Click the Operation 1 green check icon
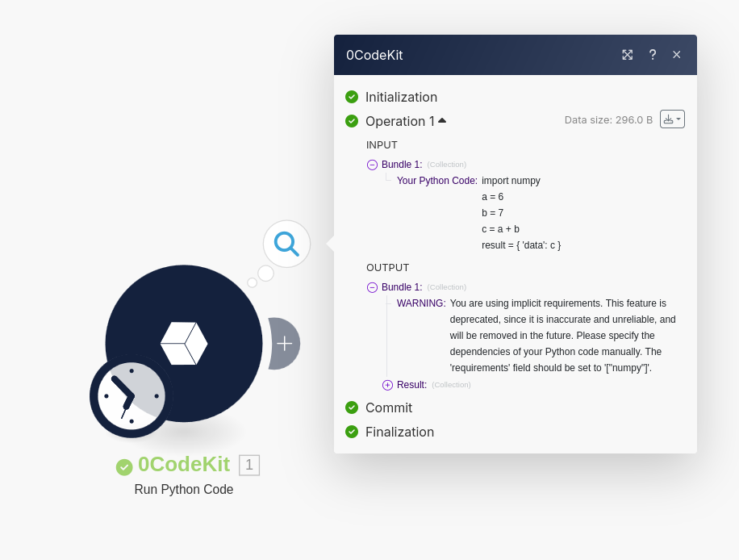 coord(352,121)
